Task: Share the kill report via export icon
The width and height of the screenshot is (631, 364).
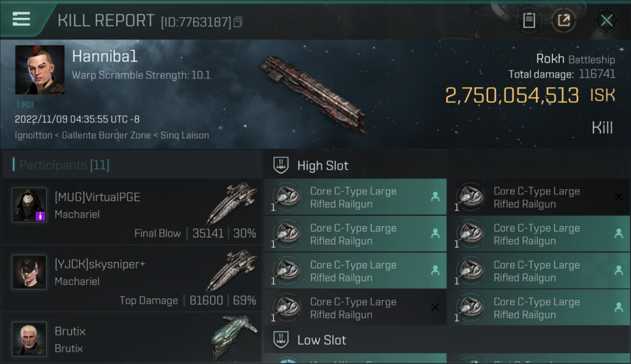Action: (x=564, y=20)
